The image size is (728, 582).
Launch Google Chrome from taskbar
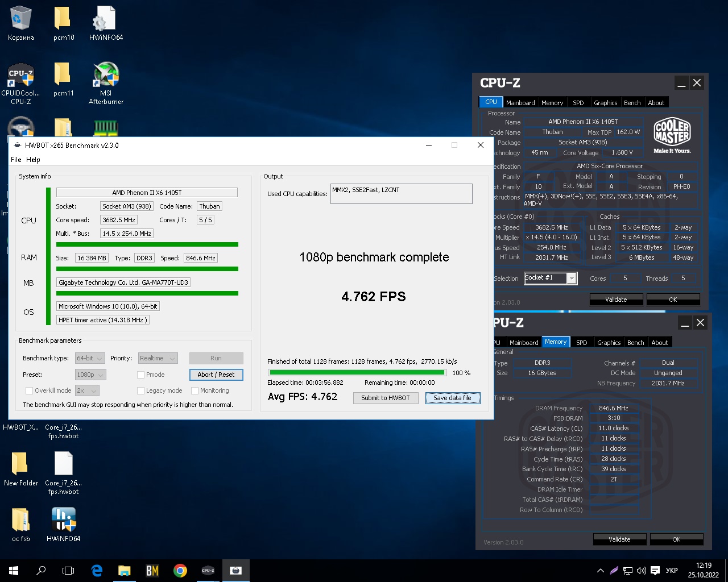click(180, 571)
